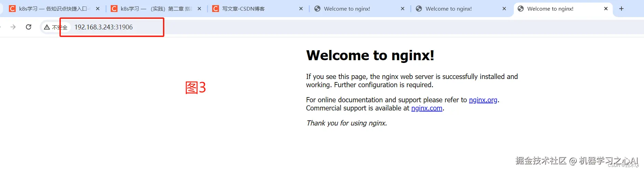Image resolution: width=644 pixels, height=171 pixels.
Task: Open the nginx.org link
Action: [x=483, y=100]
